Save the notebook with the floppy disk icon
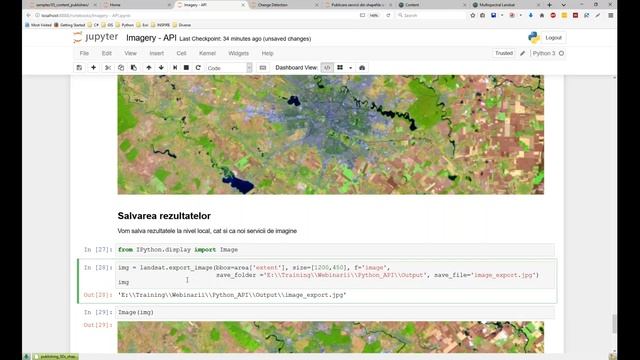 79,68
